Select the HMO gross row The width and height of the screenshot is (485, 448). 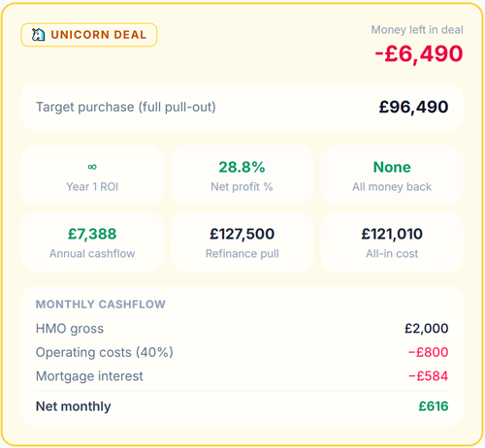[242, 329]
